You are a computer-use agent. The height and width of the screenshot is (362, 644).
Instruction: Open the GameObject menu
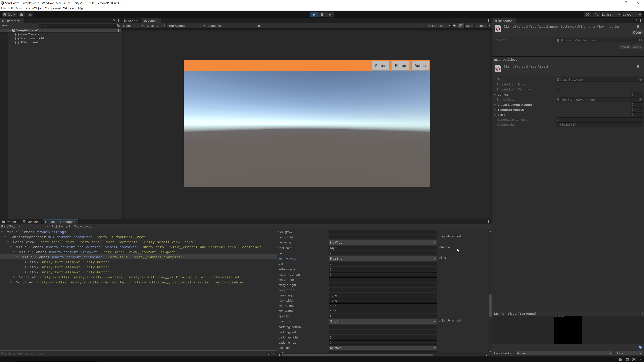34,8
